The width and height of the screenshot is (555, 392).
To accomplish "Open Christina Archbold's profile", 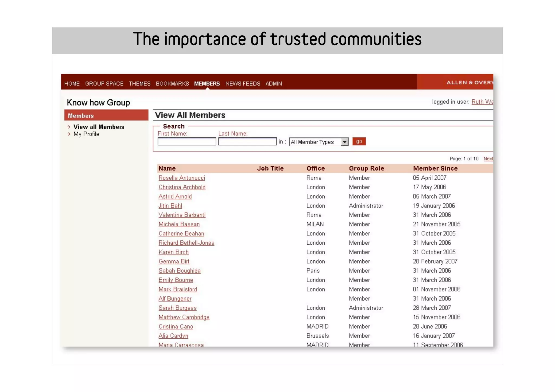I will (x=182, y=187).
